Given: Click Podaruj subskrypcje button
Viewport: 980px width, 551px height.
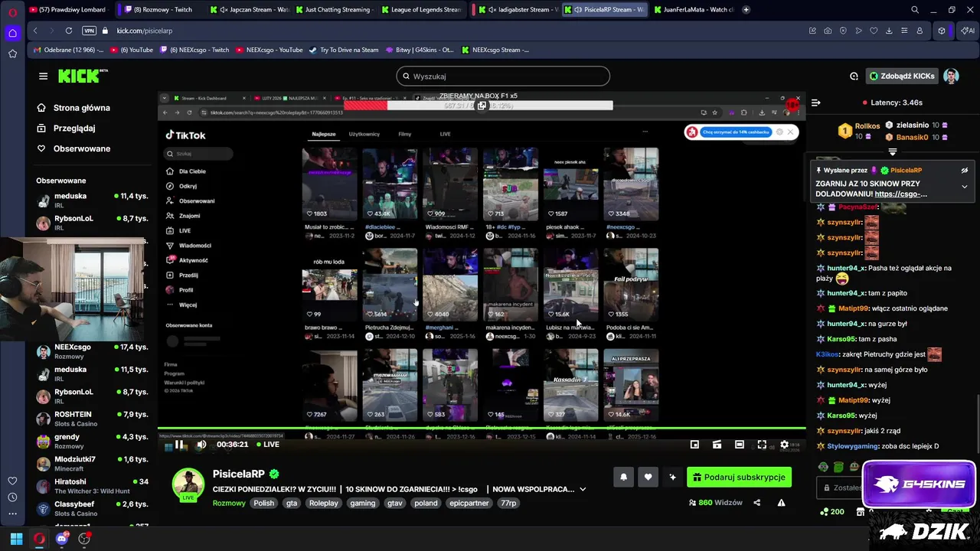Looking at the screenshot, I should coord(739,477).
